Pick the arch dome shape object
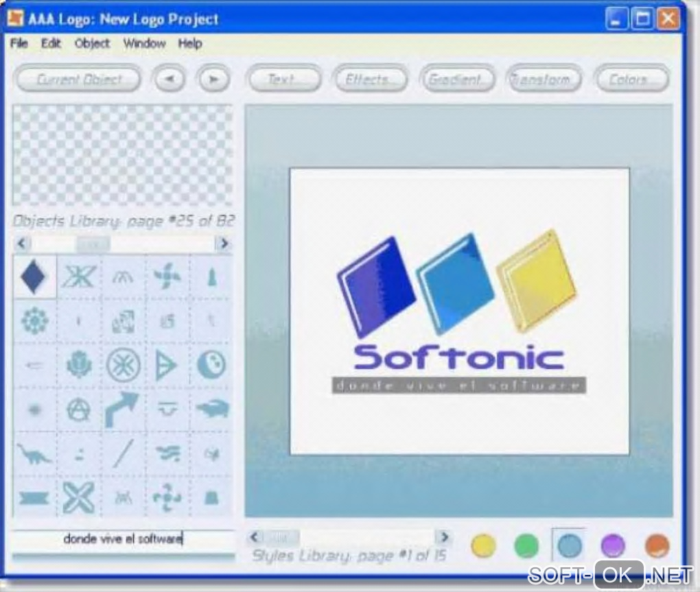Viewport: 700px width, 592px height. pyautogui.click(x=124, y=276)
